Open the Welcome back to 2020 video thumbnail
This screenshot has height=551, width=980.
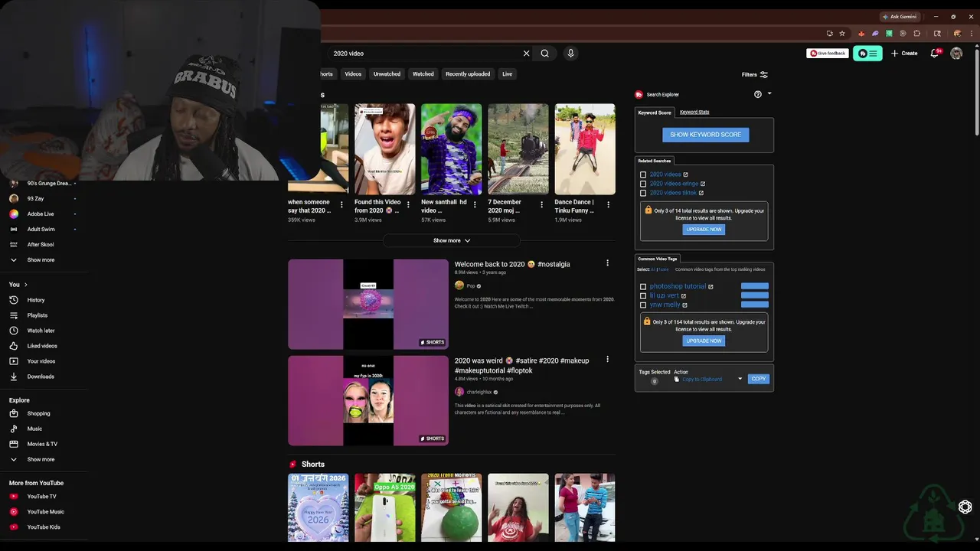click(368, 305)
